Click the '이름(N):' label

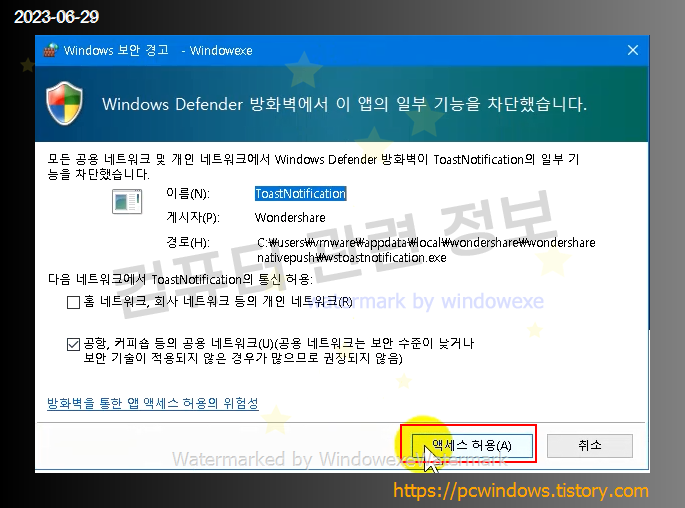pyautogui.click(x=188, y=193)
